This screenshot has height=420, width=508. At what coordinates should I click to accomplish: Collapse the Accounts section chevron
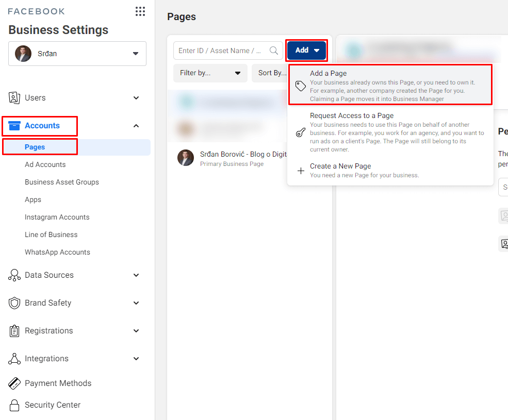136,126
